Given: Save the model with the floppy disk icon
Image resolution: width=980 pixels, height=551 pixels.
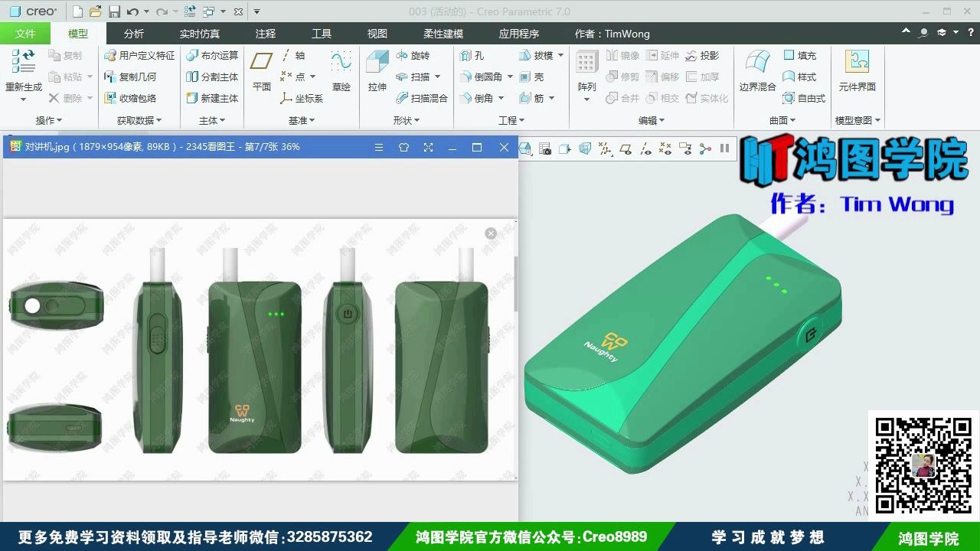Looking at the screenshot, I should coord(114,11).
